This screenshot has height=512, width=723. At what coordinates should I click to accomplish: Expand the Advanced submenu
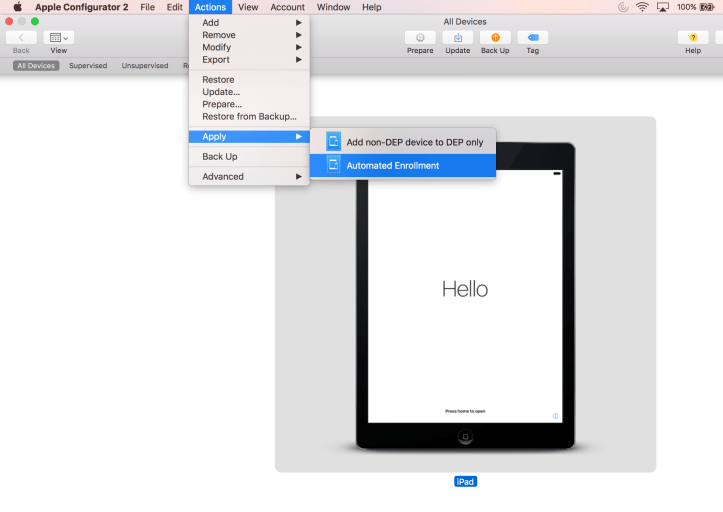(x=249, y=176)
